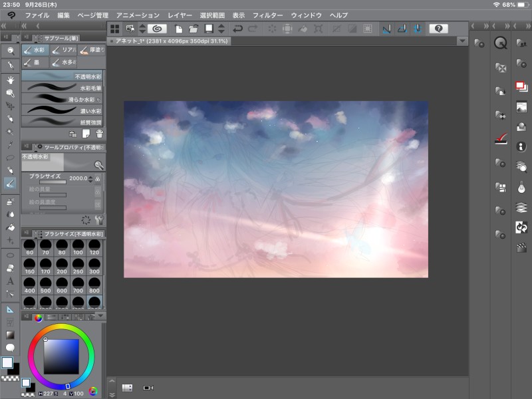This screenshot has height=399, width=532.
Task: Create a new document via toolbar
Action: coord(178,29)
